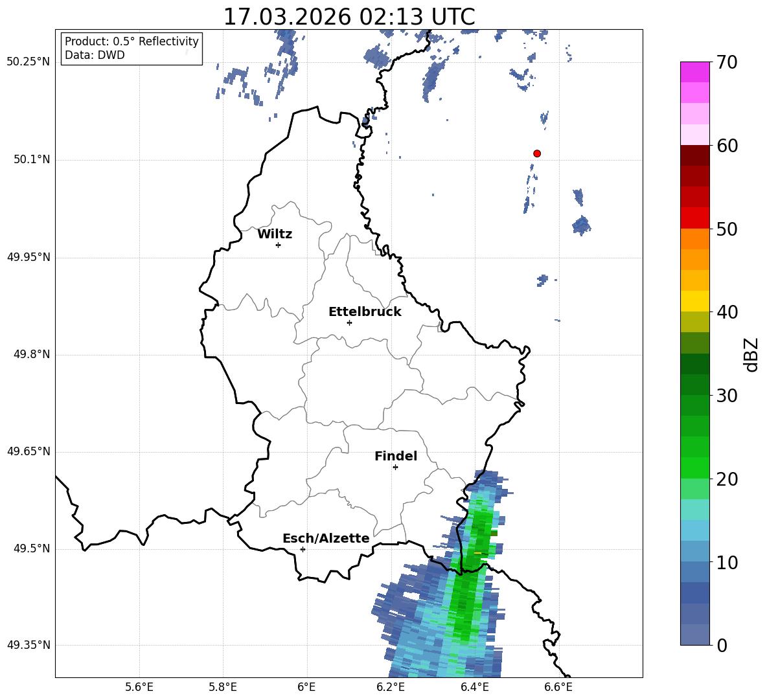The width and height of the screenshot is (767, 700).
Task: Click the 70 value on the colorbar
Action: pyautogui.click(x=727, y=62)
